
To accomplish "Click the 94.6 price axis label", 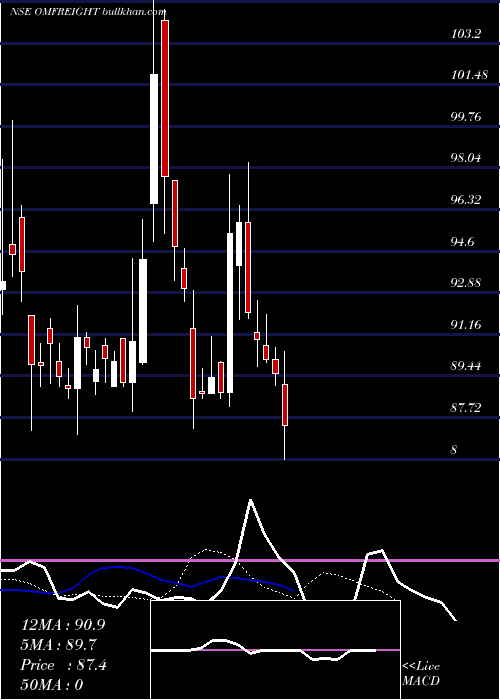I will (x=462, y=242).
